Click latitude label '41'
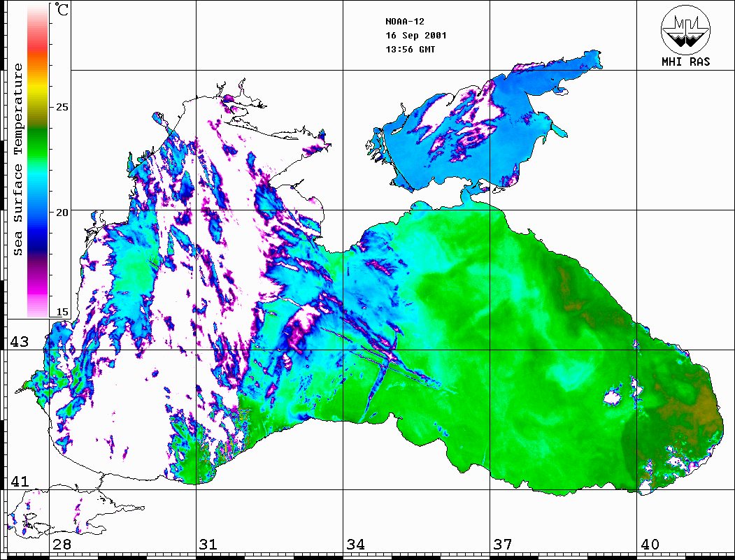This screenshot has height=560, width=735. pyautogui.click(x=19, y=482)
